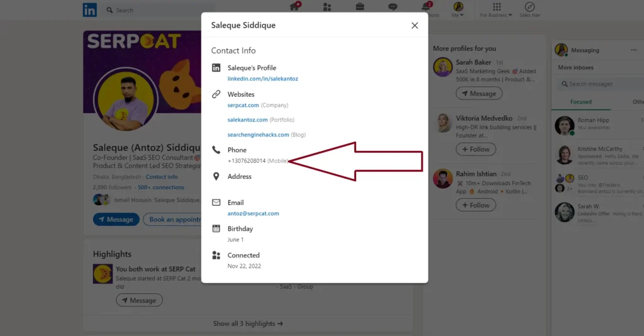This screenshot has width=644, height=336.
Task: Message Sarah Baker
Action: click(479, 94)
